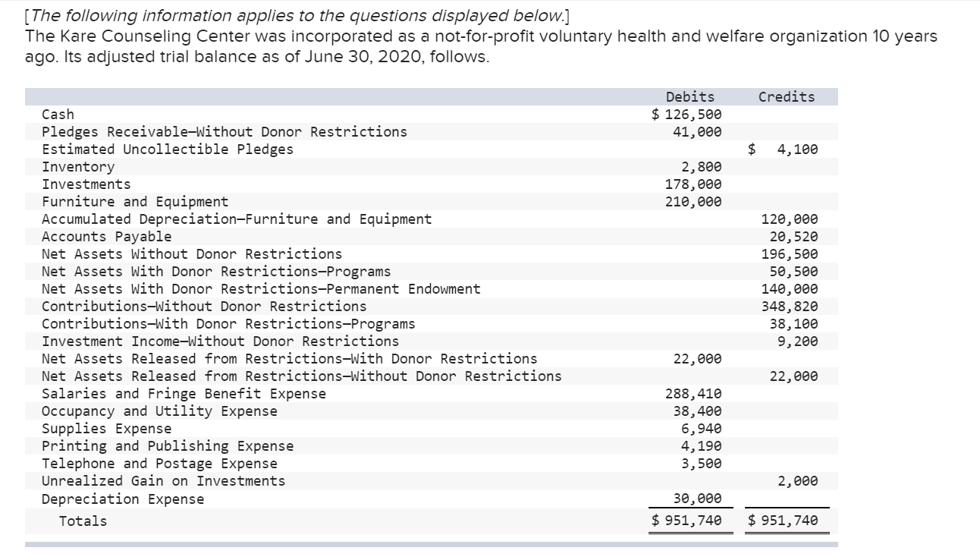Select Investment Income—Without Donor Restrictions label
Image resolution: width=980 pixels, height=557 pixels.
tap(220, 341)
